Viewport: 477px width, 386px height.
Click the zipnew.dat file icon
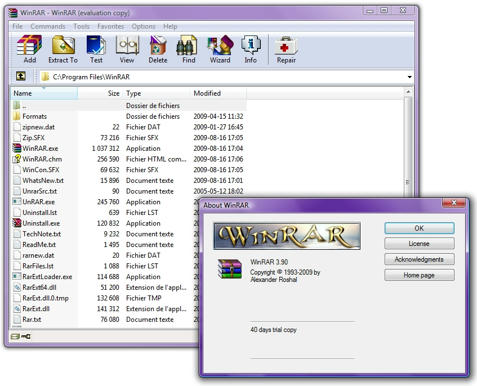click(x=17, y=127)
